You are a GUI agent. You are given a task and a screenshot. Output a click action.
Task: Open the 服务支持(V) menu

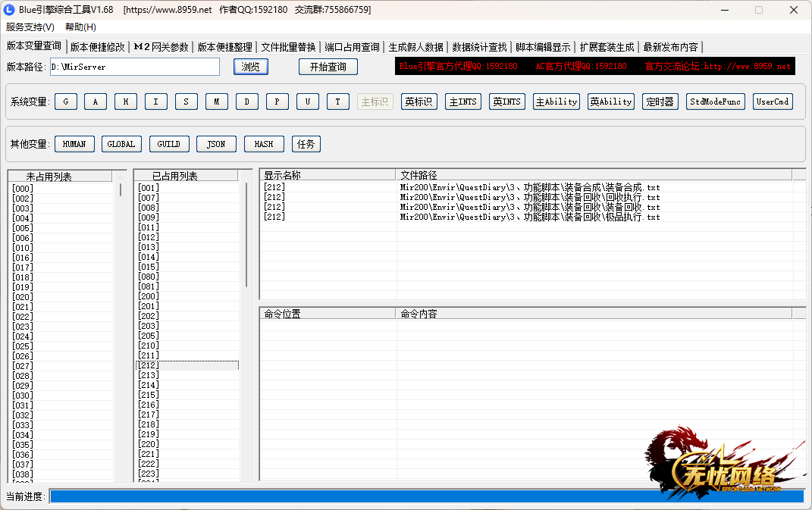point(30,27)
